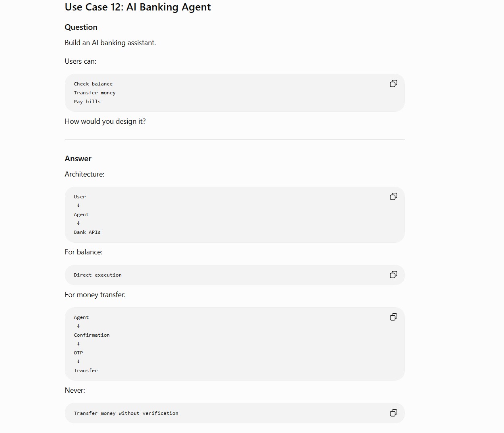Click the Build an AI banking assistant sentence
Viewport: 504px width, 433px height.
(110, 43)
